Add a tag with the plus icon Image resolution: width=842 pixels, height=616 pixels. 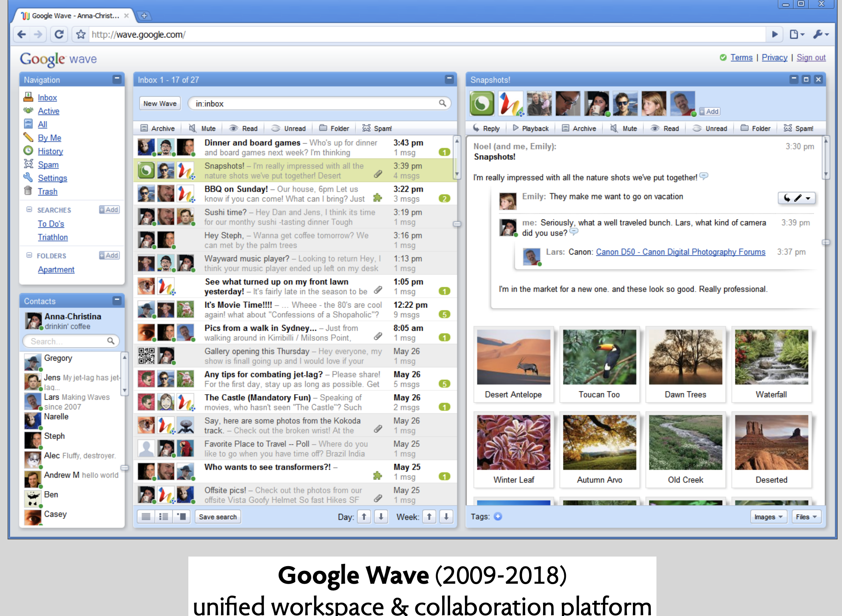click(498, 516)
